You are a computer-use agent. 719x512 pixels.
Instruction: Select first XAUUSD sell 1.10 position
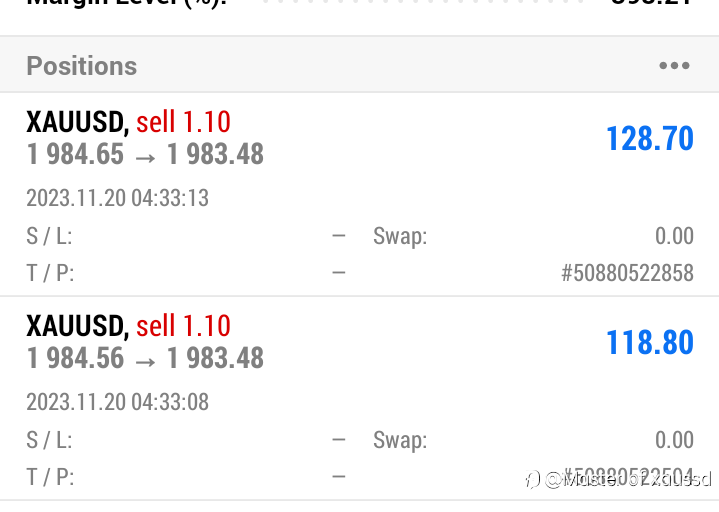(x=360, y=194)
